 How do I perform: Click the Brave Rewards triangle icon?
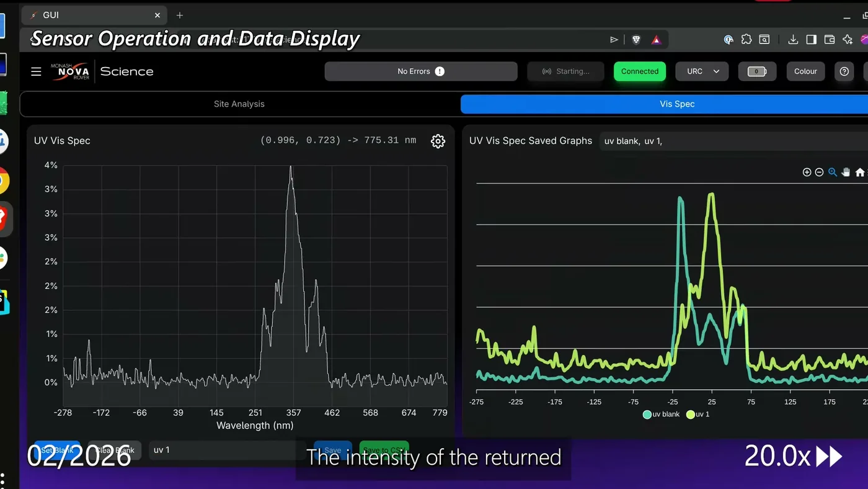pos(656,40)
